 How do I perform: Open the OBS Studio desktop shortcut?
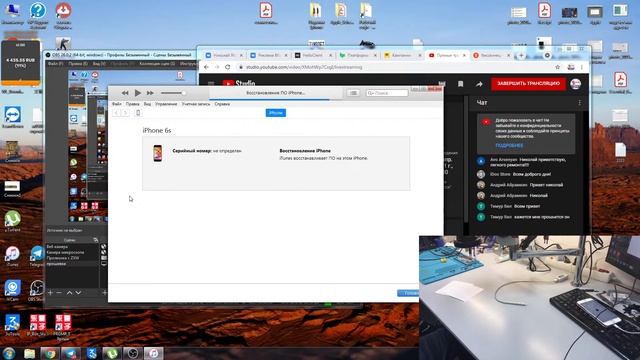coord(37,290)
